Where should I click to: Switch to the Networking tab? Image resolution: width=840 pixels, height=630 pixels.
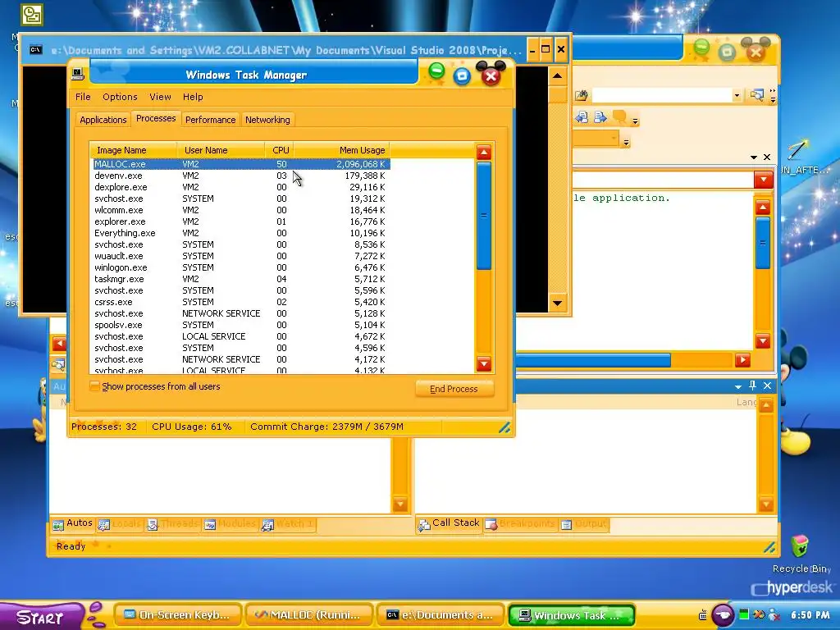[x=267, y=120]
